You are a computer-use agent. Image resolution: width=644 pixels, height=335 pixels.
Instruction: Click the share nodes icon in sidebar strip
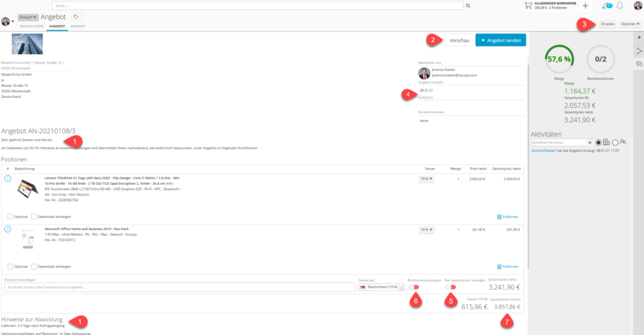pos(639,51)
